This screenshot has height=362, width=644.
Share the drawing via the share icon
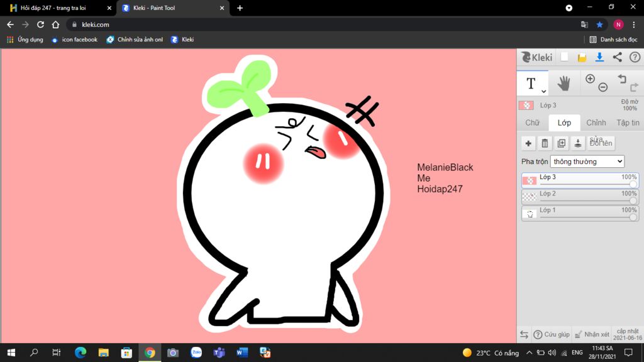coord(618,57)
